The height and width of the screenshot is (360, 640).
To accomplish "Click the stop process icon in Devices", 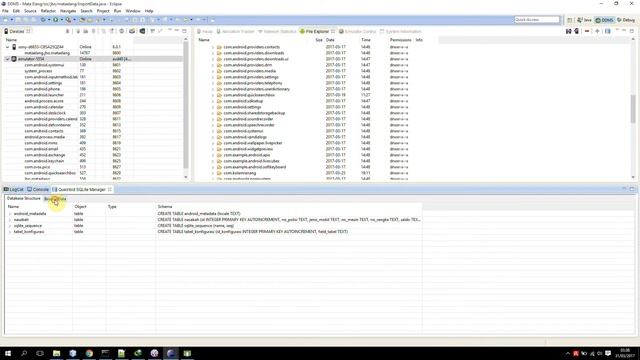I will point(121,31).
